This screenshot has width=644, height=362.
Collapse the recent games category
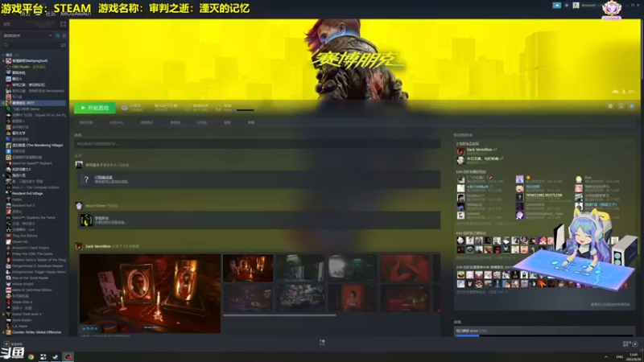tap(4, 55)
